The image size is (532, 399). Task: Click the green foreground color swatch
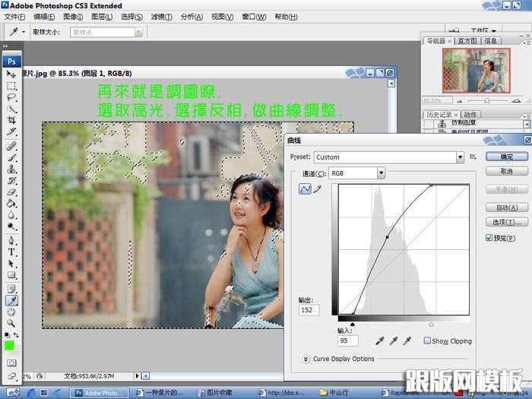pyautogui.click(x=8, y=346)
